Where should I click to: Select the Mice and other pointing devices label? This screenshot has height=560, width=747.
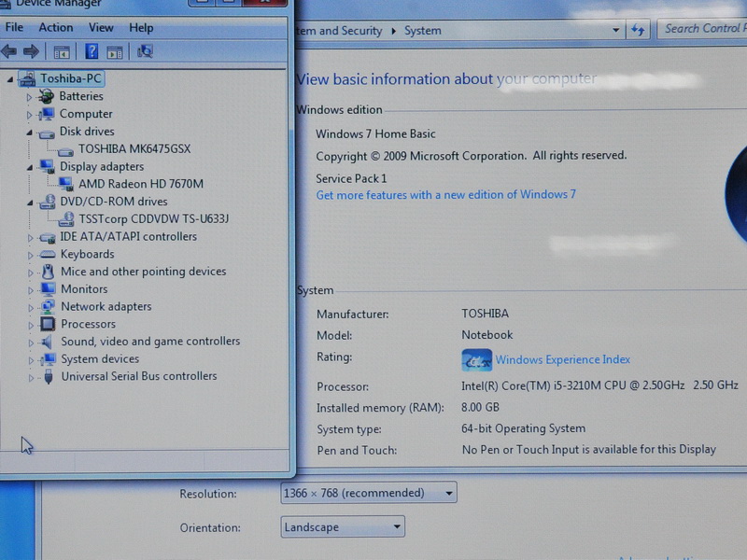144,272
